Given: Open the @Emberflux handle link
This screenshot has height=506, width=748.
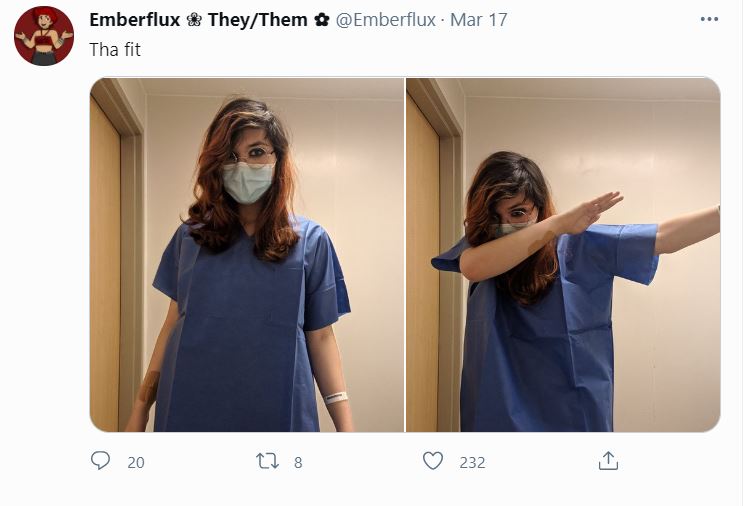Looking at the screenshot, I should click(385, 20).
